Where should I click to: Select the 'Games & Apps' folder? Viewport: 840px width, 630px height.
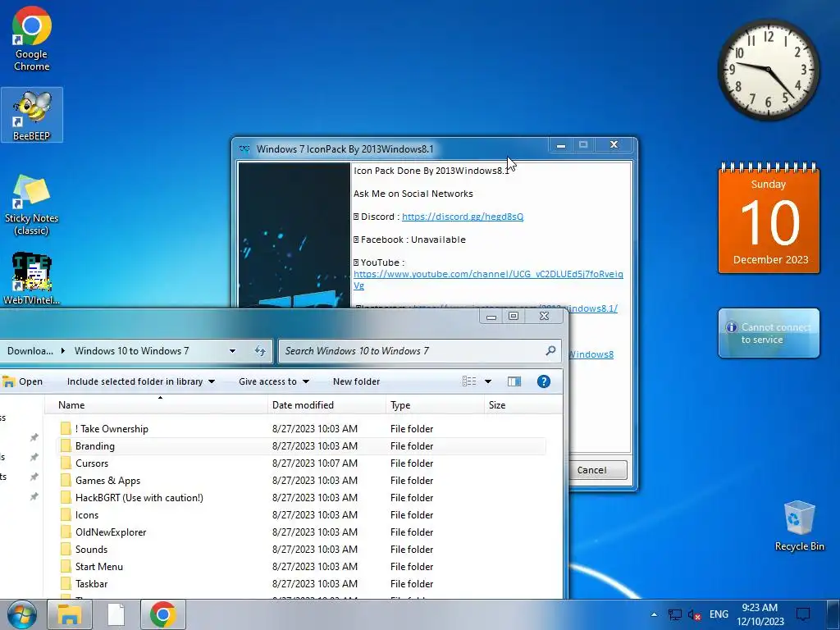point(302,480)
